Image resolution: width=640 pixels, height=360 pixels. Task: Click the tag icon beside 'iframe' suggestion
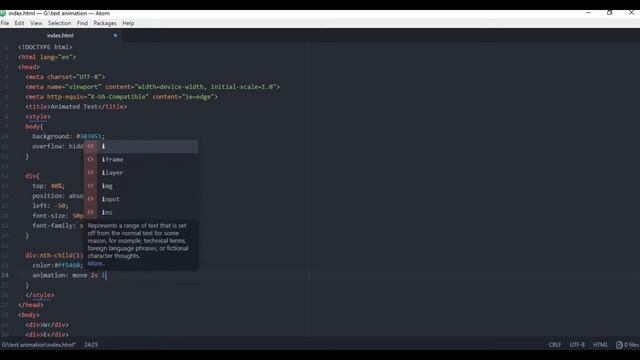pos(91,159)
